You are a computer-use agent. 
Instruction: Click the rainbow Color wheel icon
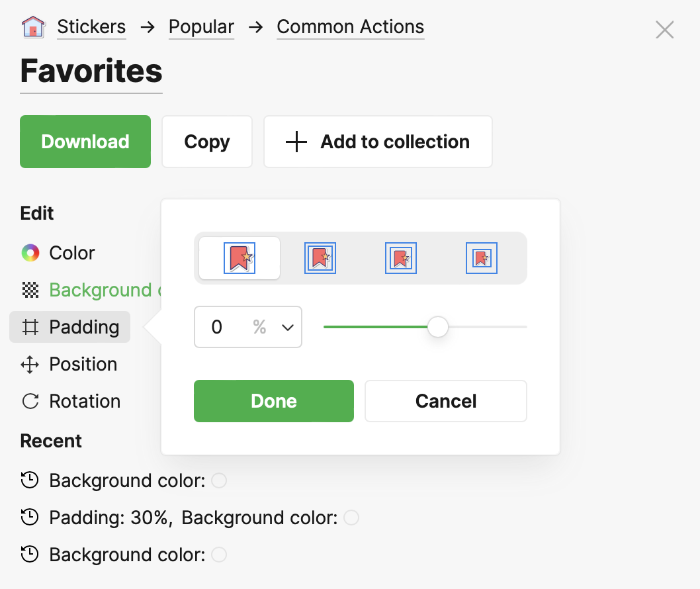click(x=30, y=253)
